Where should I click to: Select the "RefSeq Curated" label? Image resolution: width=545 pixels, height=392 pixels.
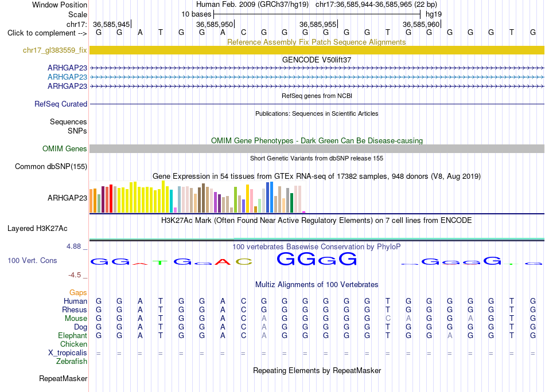[61, 104]
